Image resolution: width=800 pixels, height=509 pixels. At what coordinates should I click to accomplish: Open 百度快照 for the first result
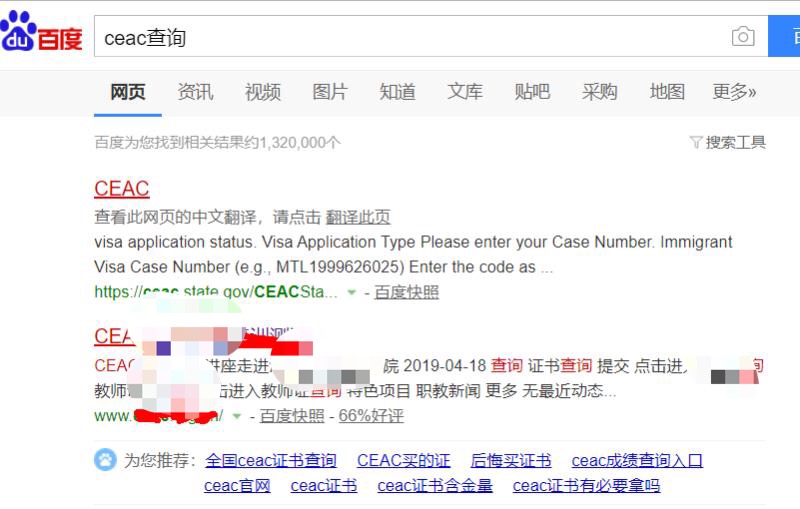click(x=407, y=292)
